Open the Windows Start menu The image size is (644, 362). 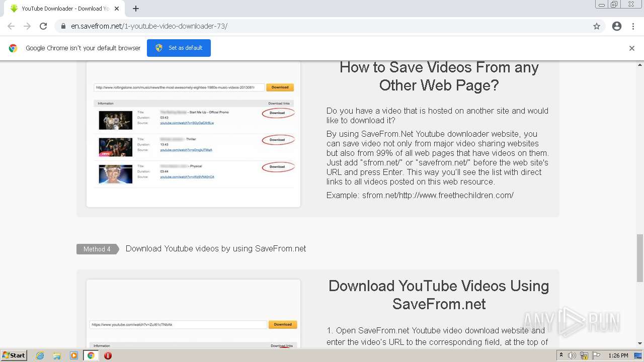(14, 355)
